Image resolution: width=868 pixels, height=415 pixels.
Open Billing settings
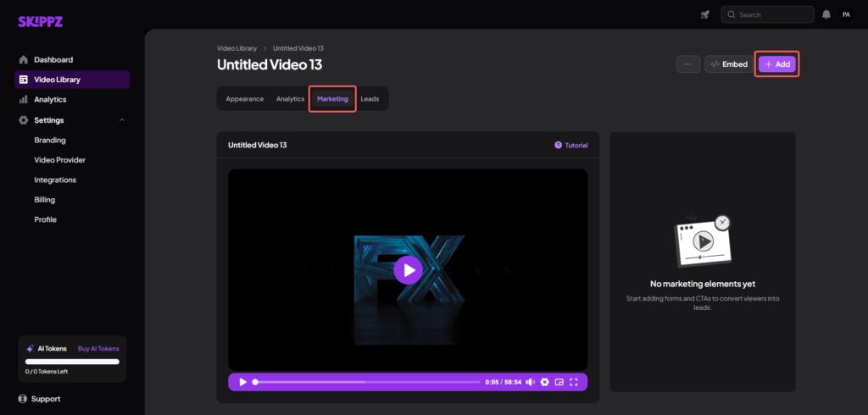click(x=45, y=200)
